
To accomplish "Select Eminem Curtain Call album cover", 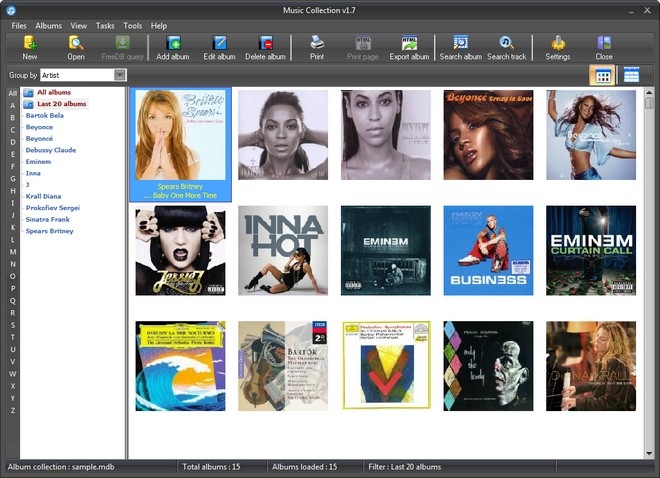I will coord(591,250).
